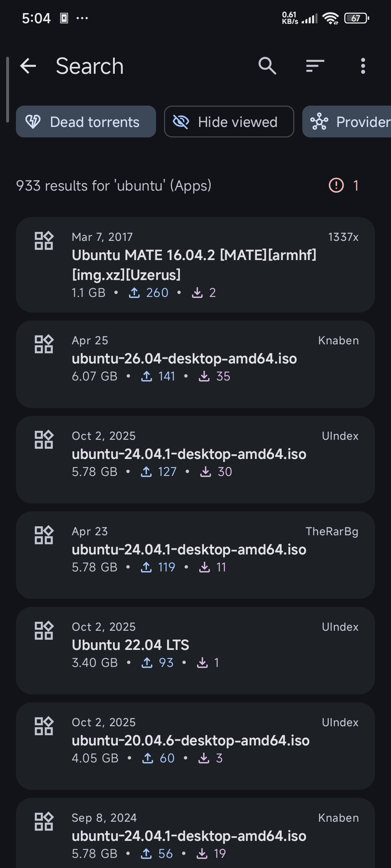
Task: Open ubuntu-26.04-desktop-amd64.iso from Knaben
Action: [195, 364]
